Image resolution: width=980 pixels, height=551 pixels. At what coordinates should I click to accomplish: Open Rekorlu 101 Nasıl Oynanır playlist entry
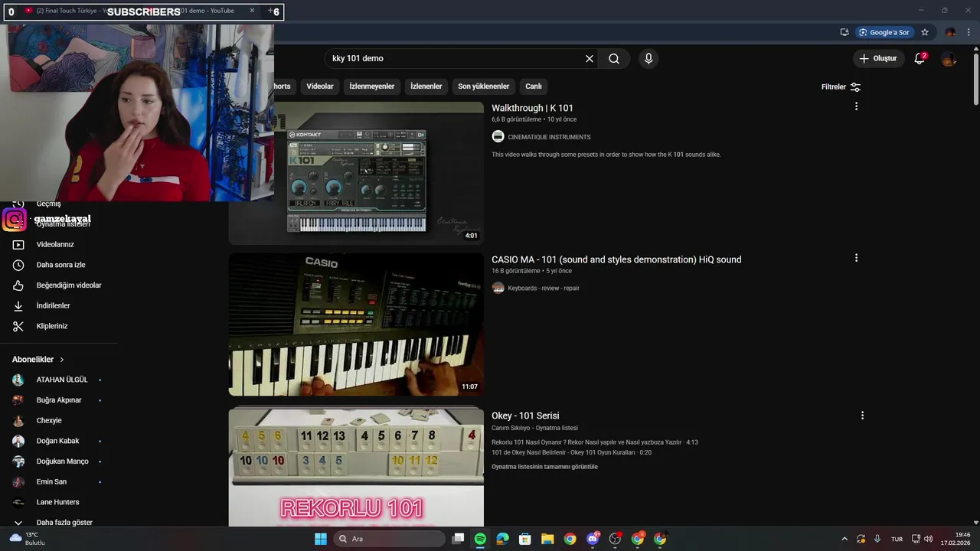pos(595,442)
